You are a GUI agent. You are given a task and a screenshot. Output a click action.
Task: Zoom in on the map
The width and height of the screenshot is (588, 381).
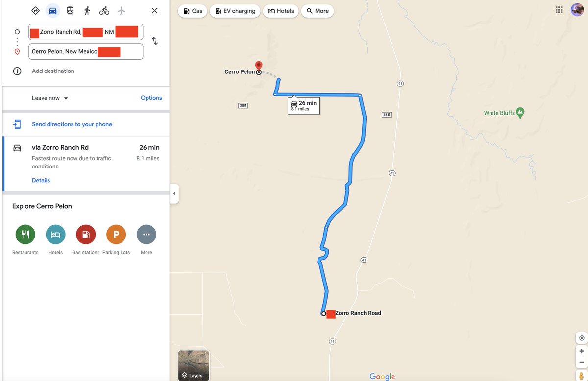(x=582, y=351)
